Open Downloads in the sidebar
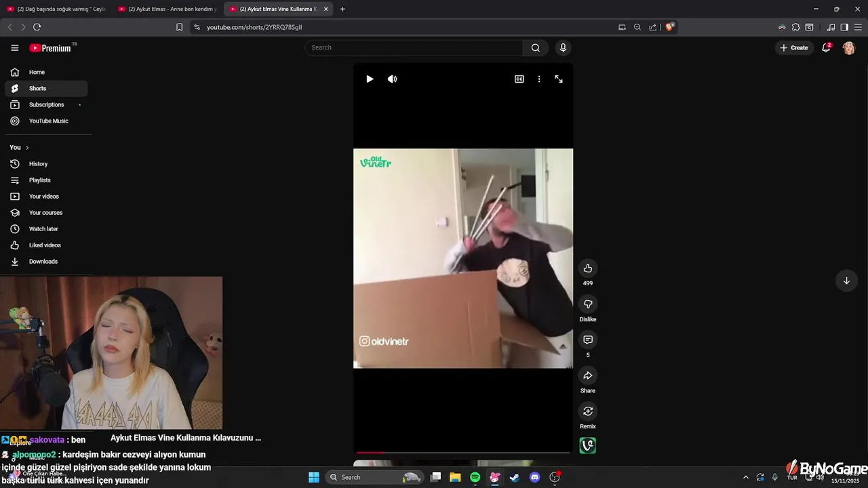 46,262
